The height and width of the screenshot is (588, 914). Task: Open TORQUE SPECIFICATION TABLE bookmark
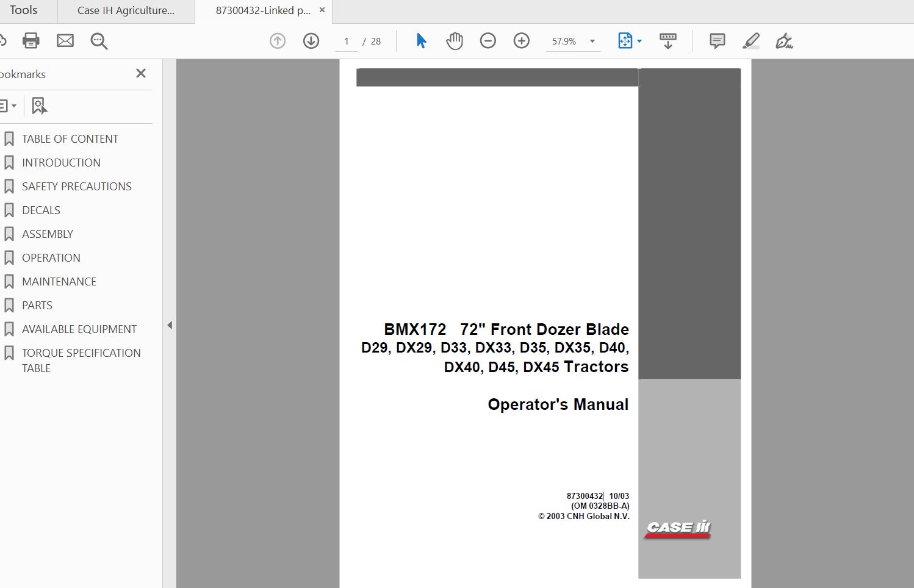pos(81,360)
